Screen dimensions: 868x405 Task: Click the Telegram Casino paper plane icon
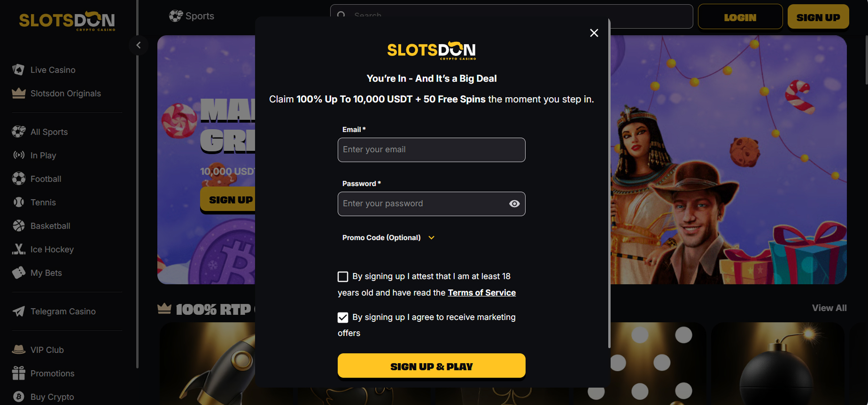(x=18, y=311)
